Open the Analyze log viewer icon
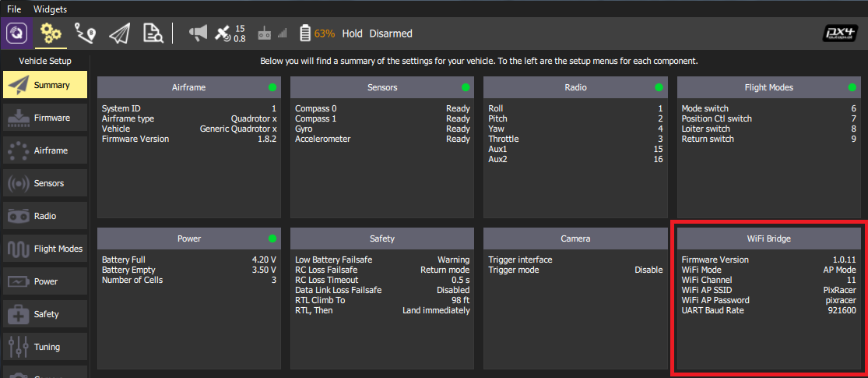 click(153, 34)
